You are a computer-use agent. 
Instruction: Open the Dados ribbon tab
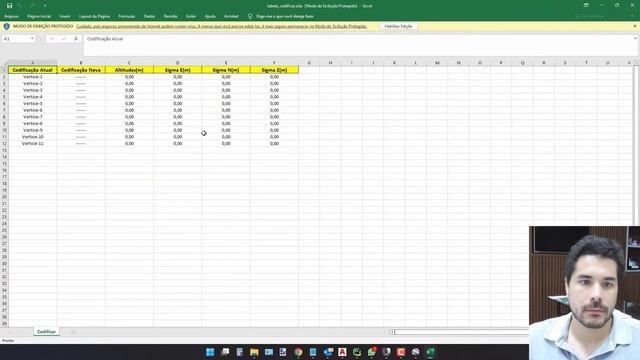(x=149, y=16)
